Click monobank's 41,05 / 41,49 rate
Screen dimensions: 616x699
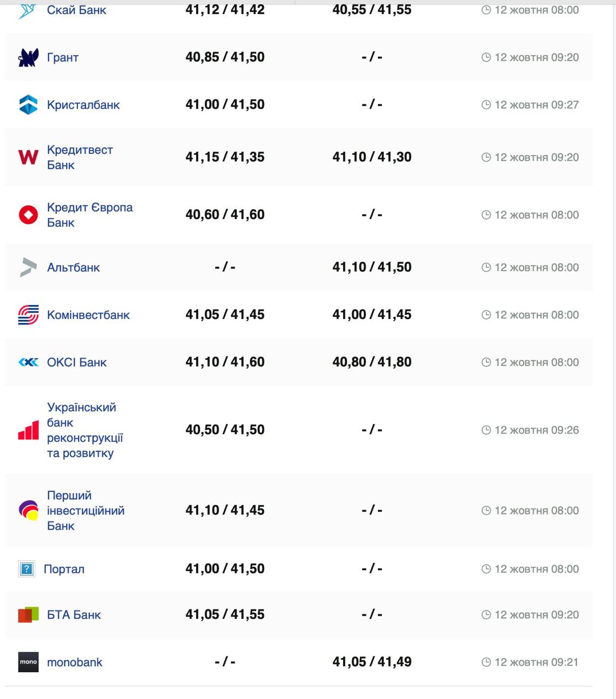coord(372,662)
